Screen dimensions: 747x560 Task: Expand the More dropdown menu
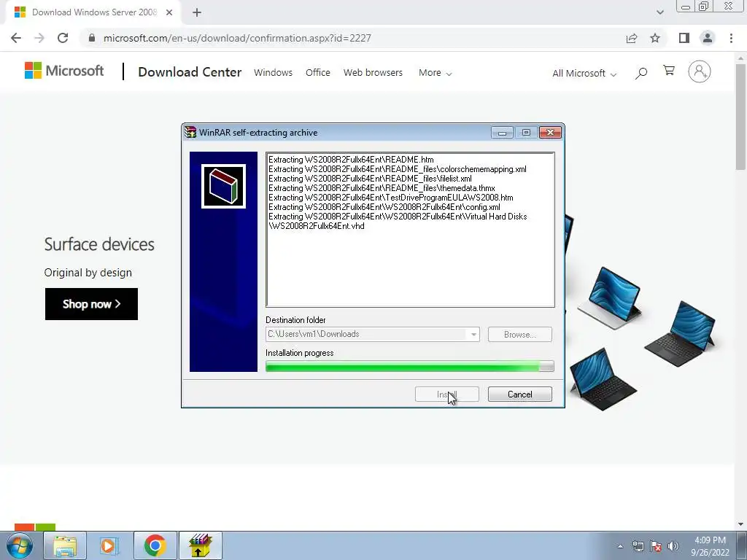pyautogui.click(x=435, y=73)
